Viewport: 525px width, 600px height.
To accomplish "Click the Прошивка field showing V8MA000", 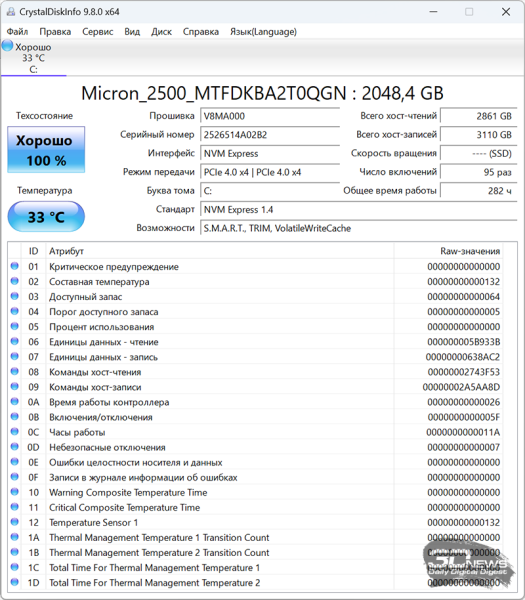I will coord(270,116).
